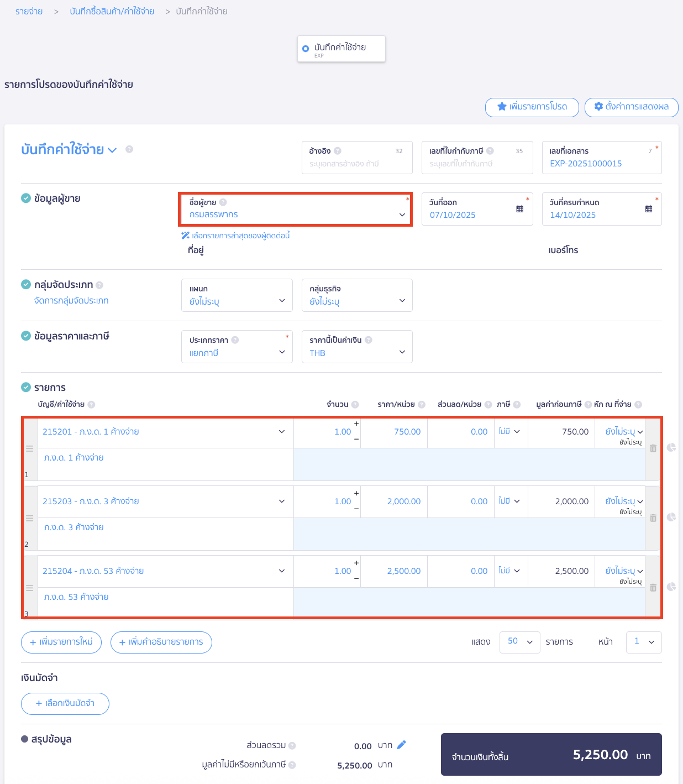Go to รายจ่าย breadcrumb
Viewport: 683px width, 784px height.
[x=29, y=12]
